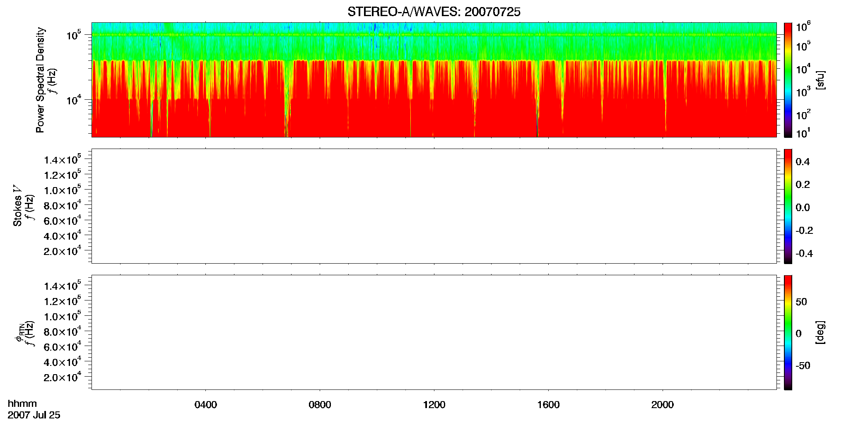Click the 0400 time tick label
Image resolution: width=868 pixels, height=447 pixels.
pos(206,405)
